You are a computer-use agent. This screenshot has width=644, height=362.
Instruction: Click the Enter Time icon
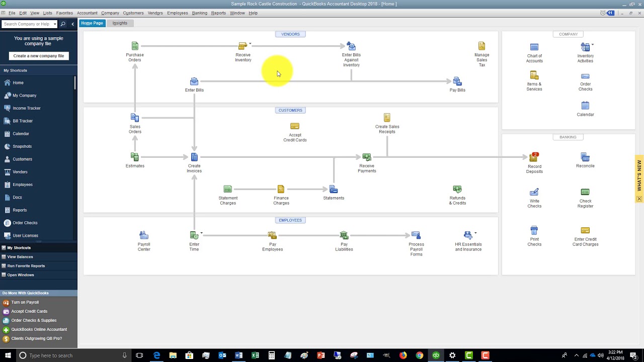pyautogui.click(x=194, y=235)
